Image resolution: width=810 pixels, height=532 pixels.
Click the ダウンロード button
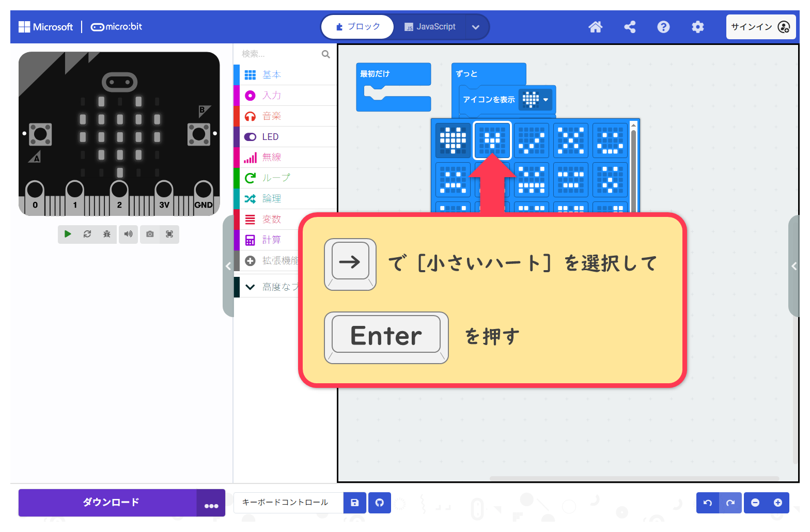coord(107,503)
